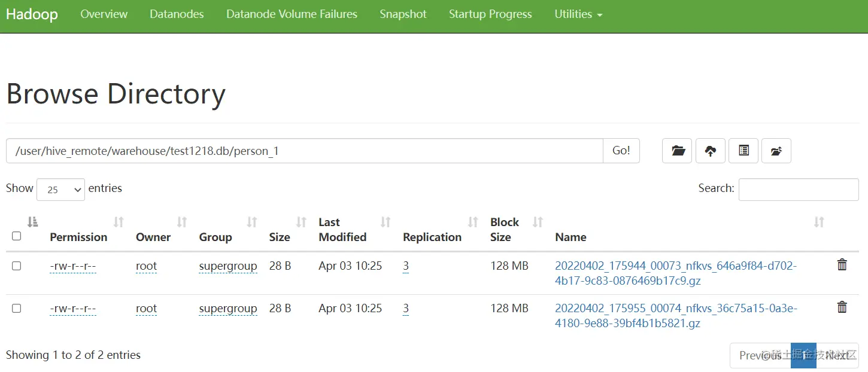Expand the Show entries count dropdown

pyautogui.click(x=60, y=189)
